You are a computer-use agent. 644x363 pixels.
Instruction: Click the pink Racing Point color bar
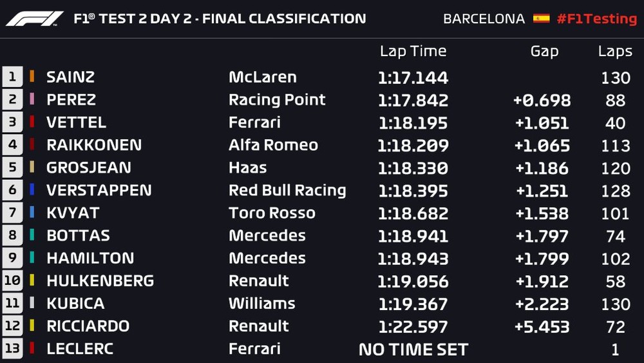pos(32,100)
